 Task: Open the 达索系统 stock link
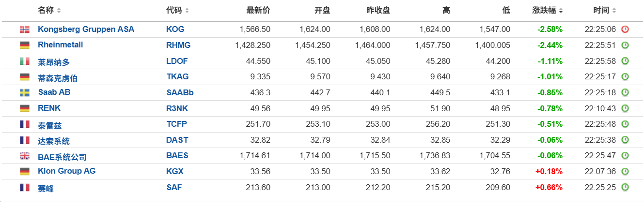(x=54, y=141)
